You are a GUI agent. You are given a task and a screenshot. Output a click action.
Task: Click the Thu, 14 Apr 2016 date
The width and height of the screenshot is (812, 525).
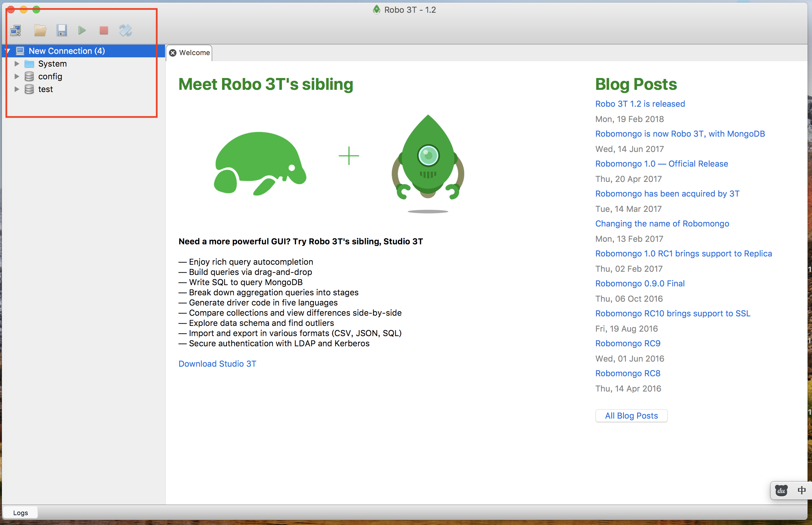pyautogui.click(x=628, y=389)
